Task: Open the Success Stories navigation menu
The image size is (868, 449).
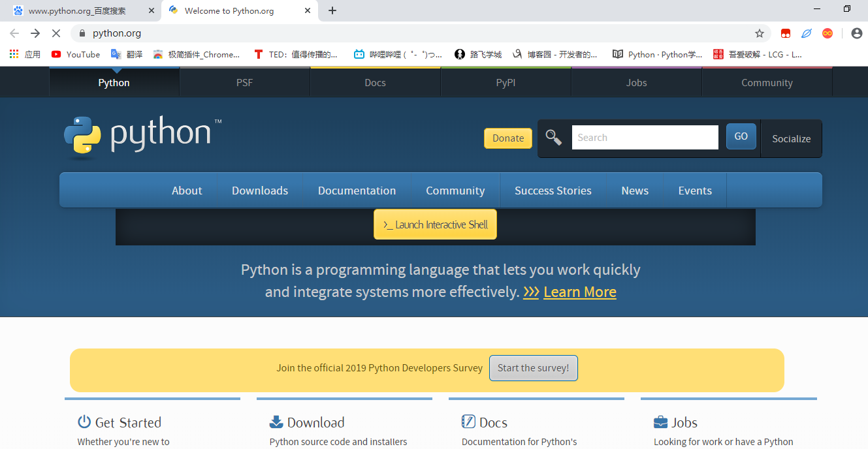Action: 553,191
